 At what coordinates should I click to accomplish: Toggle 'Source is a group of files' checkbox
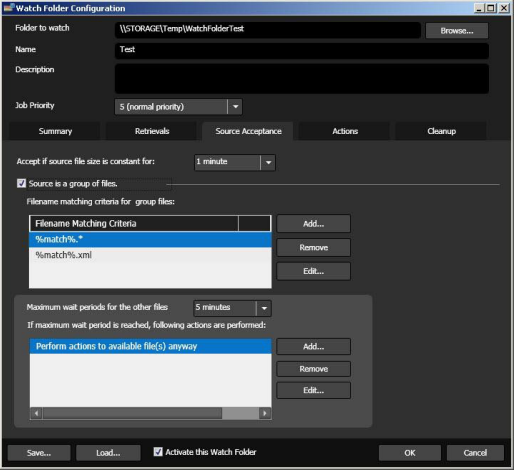[x=21, y=183]
